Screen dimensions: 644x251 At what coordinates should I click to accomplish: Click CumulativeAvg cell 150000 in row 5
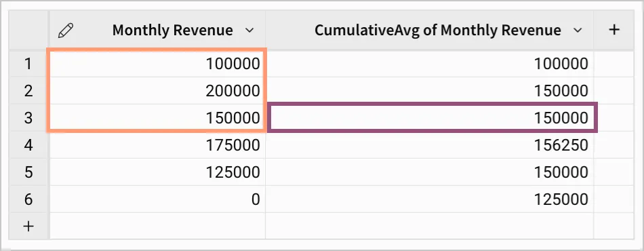(x=430, y=172)
